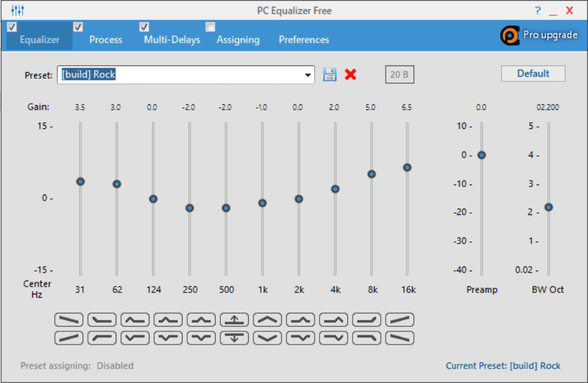Open the Multi-Delays tab
The width and height of the screenshot is (588, 383).
(172, 40)
